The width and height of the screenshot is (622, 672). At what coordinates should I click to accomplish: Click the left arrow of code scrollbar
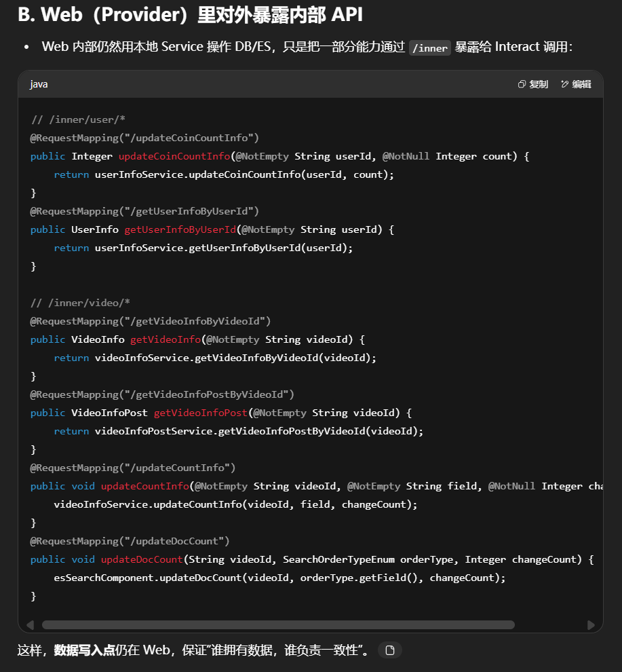tap(30, 624)
